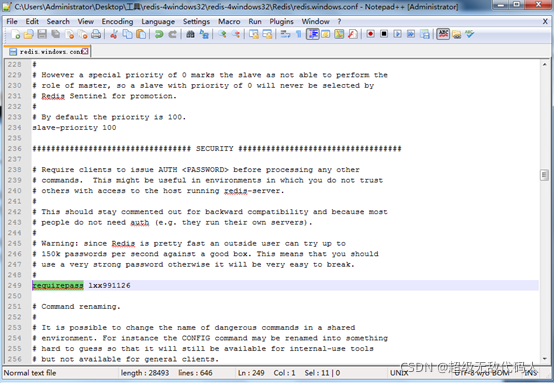
Task: Toggle the highlighted indent guide icon
Action: point(312,34)
